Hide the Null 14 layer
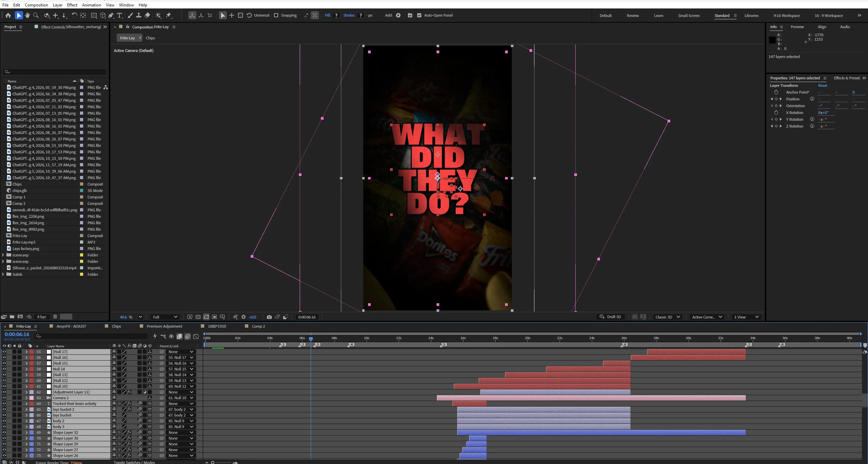 4,369
